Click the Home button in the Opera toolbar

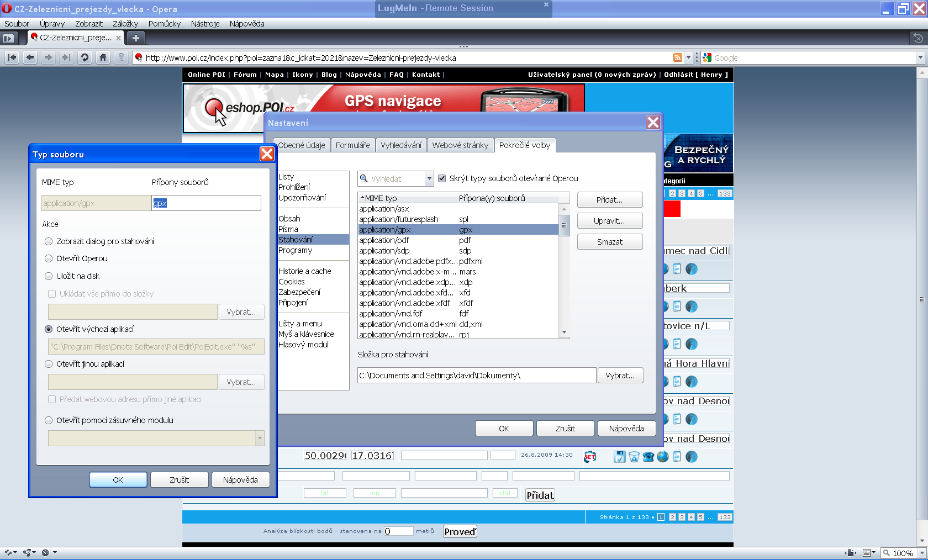click(x=103, y=57)
